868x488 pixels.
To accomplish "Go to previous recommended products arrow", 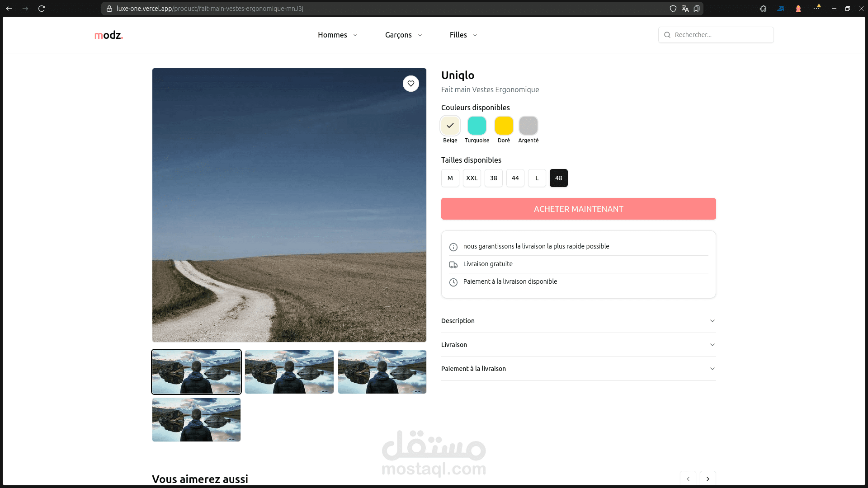I will pos(688,479).
